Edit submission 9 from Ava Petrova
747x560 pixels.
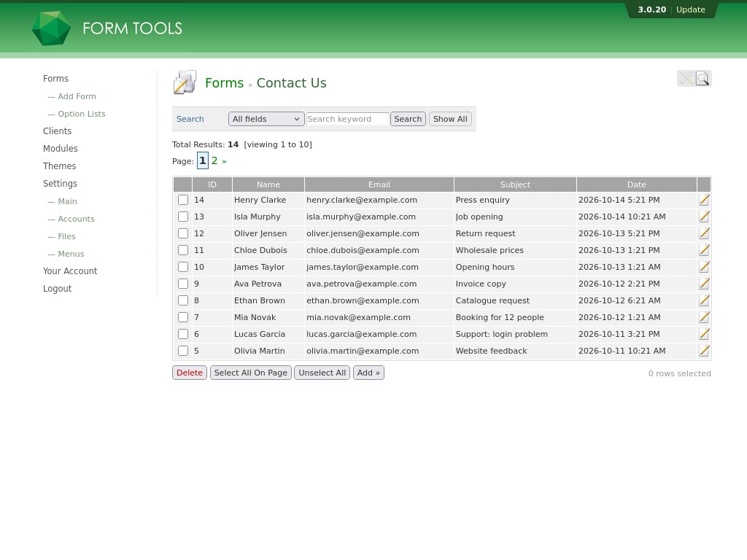tap(704, 284)
